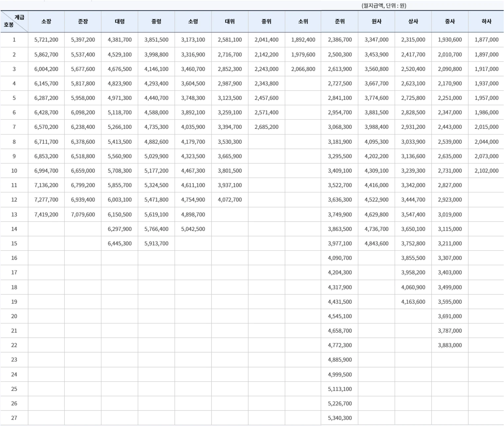Select the 7,079,600 cell in 준장 column

pyautogui.click(x=83, y=214)
